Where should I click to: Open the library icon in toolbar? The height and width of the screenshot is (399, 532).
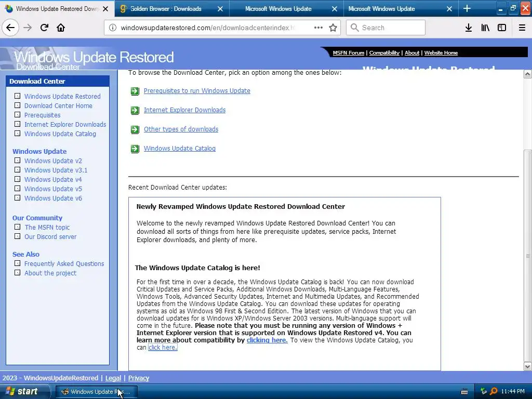(x=485, y=28)
